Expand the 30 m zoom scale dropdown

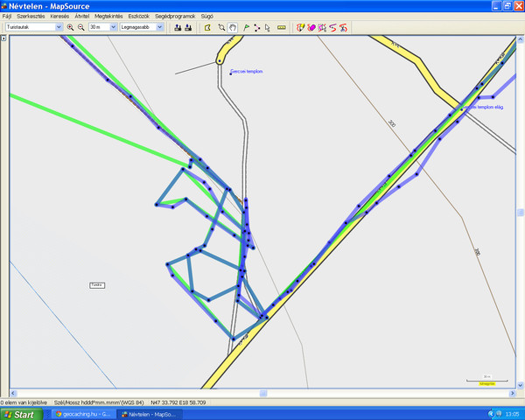[x=115, y=27]
